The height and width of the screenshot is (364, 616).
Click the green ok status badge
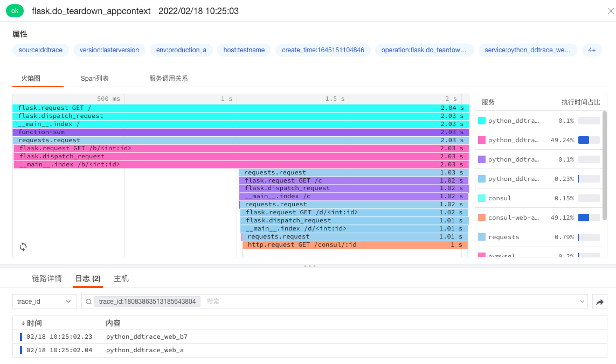tap(15, 11)
